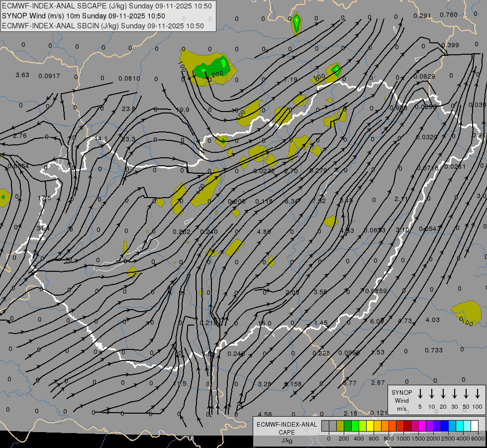487x448 pixels.
Task: Click the wind arrow above the 100 label
Action: click(478, 394)
